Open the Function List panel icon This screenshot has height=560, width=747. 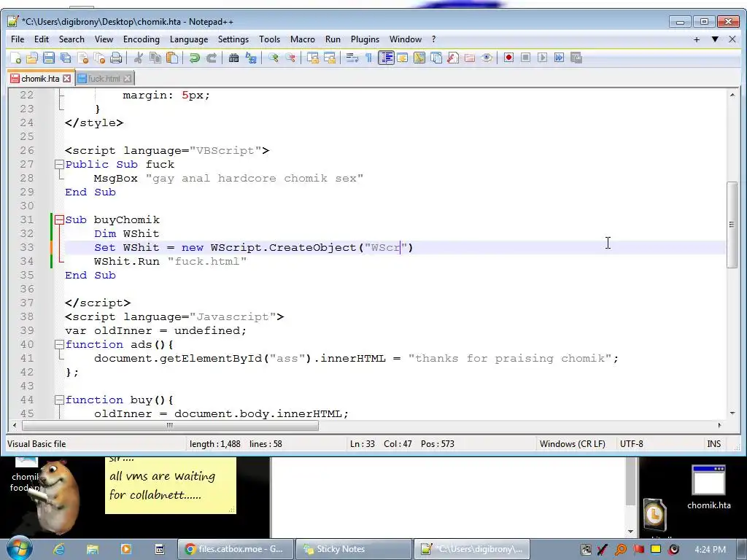click(452, 58)
